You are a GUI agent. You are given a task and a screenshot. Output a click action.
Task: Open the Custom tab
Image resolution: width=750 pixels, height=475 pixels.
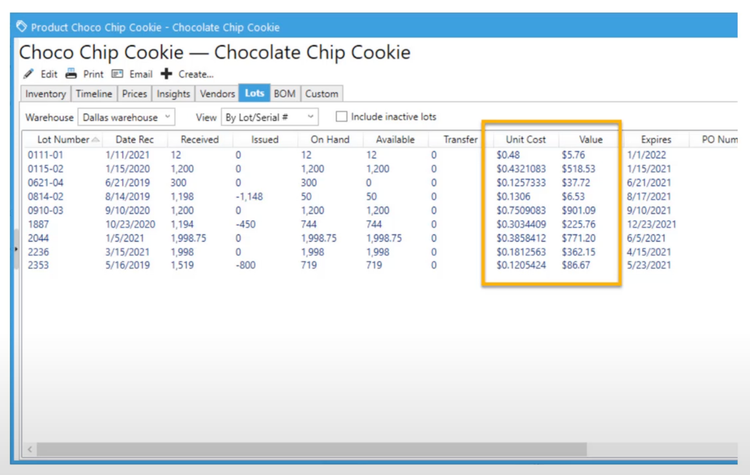click(x=321, y=94)
